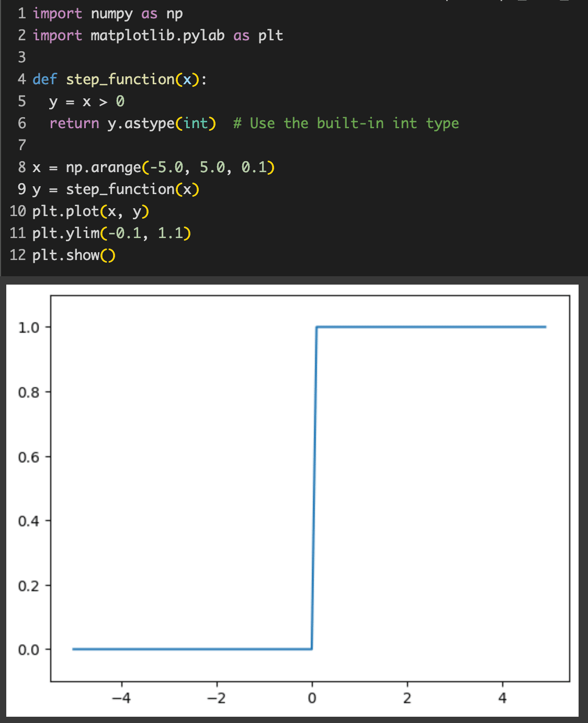Viewport: 588px width, 723px height.
Task: Click the green comment about built-in int type
Action: click(345, 123)
